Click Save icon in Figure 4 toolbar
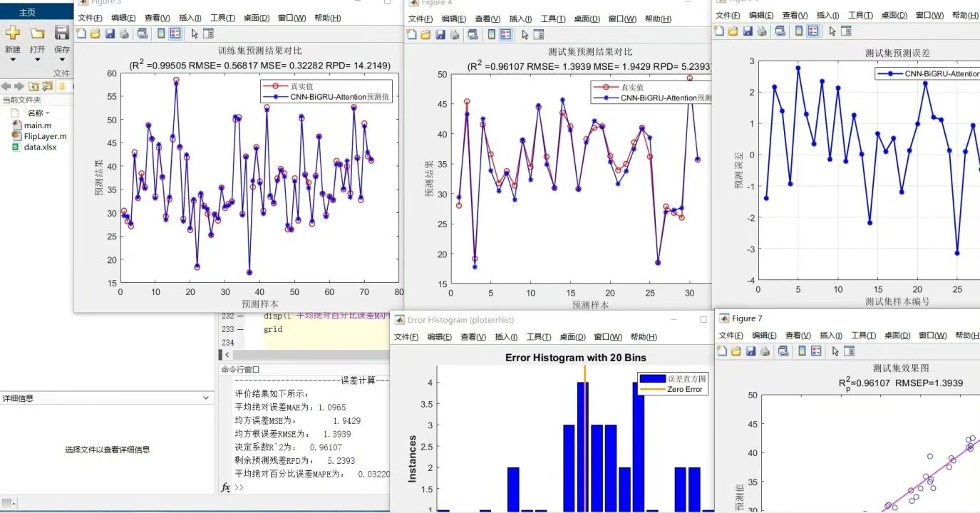Image resolution: width=980 pixels, height=513 pixels. coord(440,34)
